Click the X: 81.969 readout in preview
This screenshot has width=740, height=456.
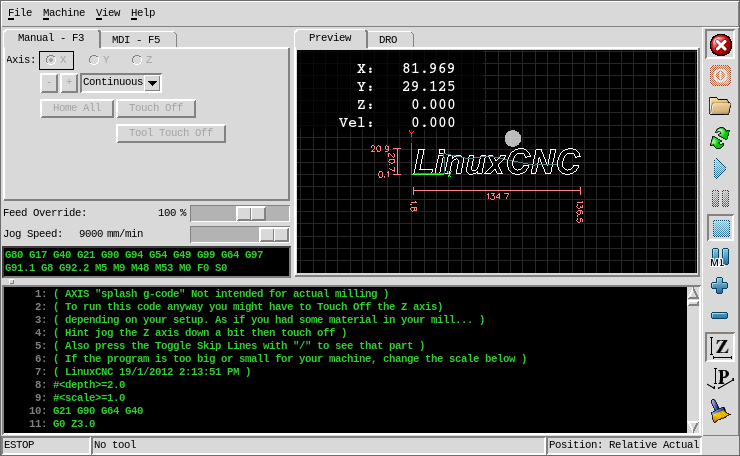pos(405,69)
